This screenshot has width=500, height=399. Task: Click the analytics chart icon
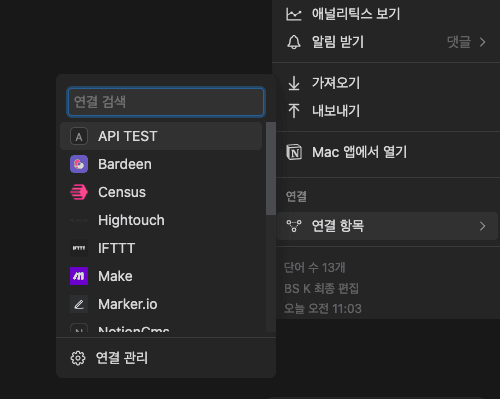click(x=294, y=14)
